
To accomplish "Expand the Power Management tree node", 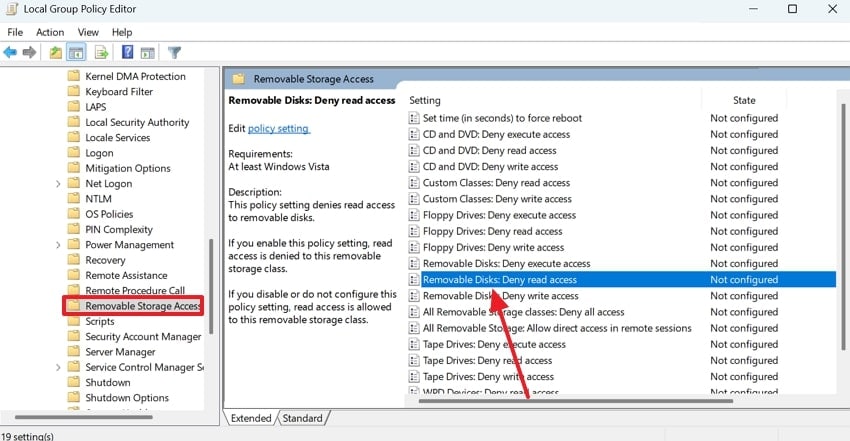I will tap(58, 245).
